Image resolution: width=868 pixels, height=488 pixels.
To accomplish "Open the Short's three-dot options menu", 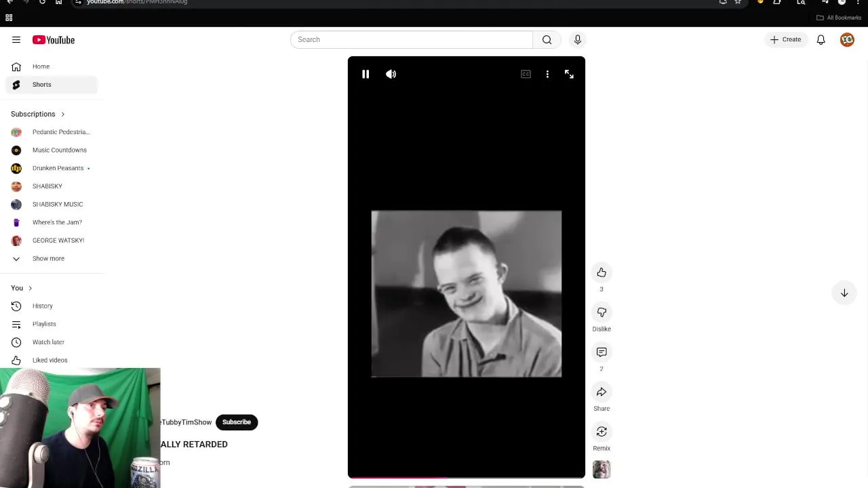I will pos(547,74).
